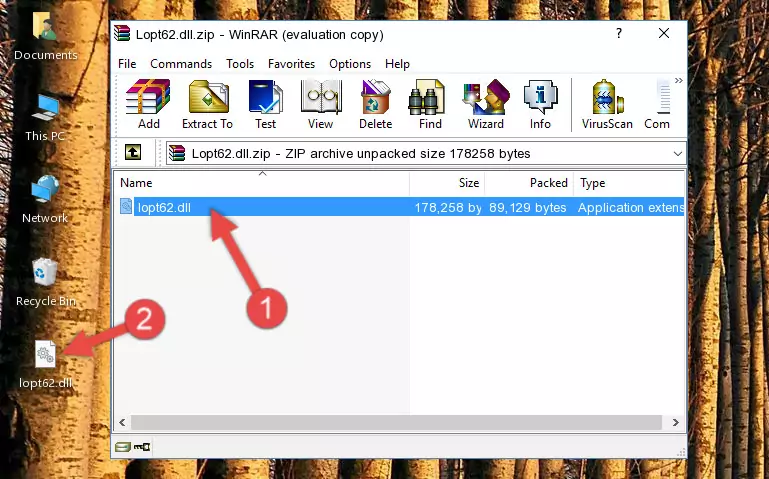Click the horizontal scrollbar track
The height and width of the screenshot is (479, 769).
(x=396, y=422)
